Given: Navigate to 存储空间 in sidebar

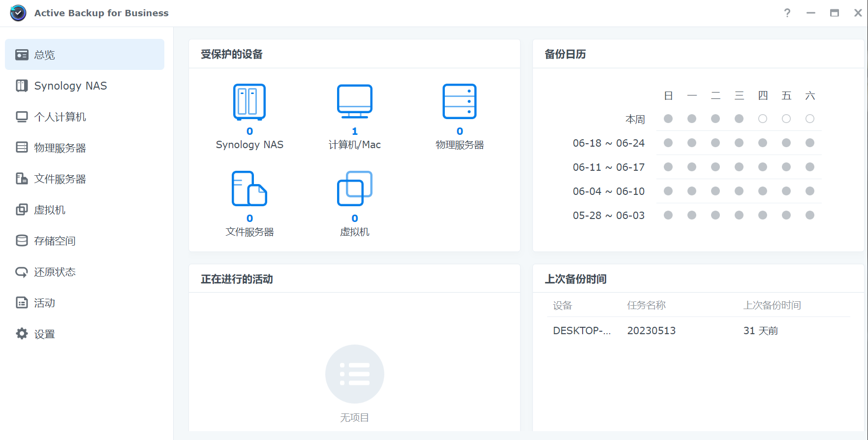Looking at the screenshot, I should pyautogui.click(x=85, y=241).
